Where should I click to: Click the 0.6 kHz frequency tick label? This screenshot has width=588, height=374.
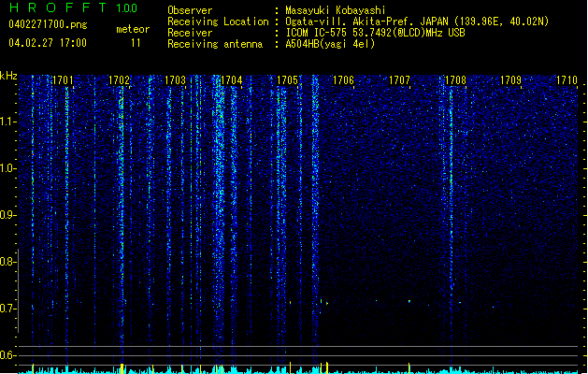pyautogui.click(x=8, y=355)
